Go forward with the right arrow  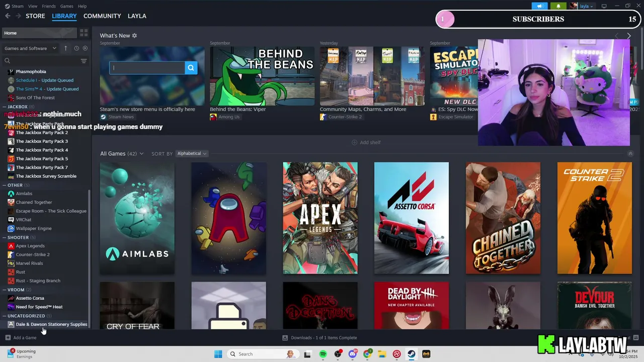19,16
